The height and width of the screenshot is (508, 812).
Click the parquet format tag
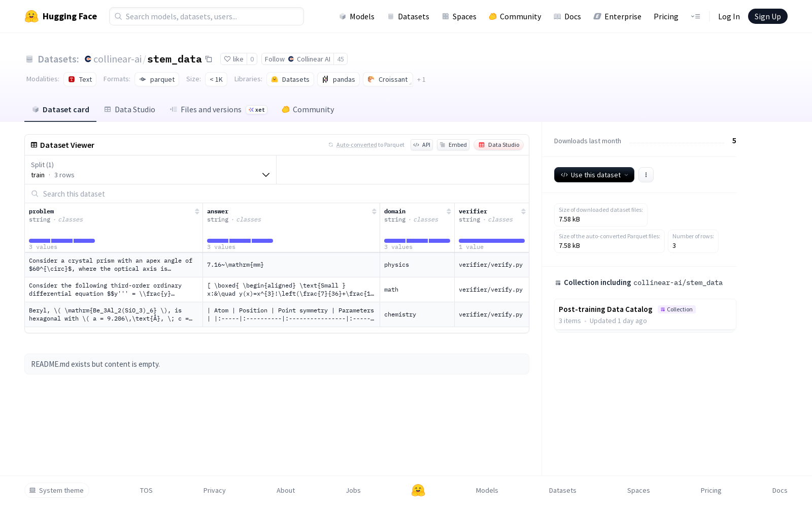coord(157,79)
